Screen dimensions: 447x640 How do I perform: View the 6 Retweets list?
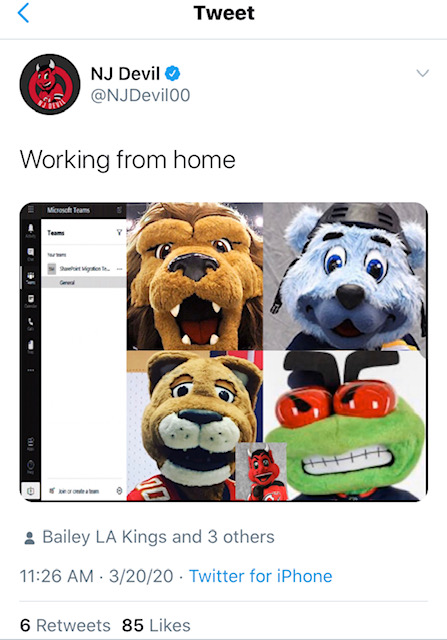[x=65, y=625]
